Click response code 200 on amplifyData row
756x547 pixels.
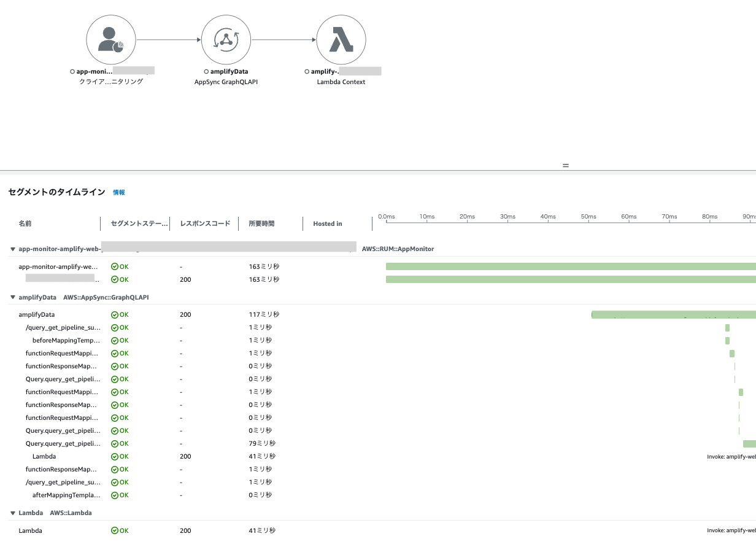(185, 314)
